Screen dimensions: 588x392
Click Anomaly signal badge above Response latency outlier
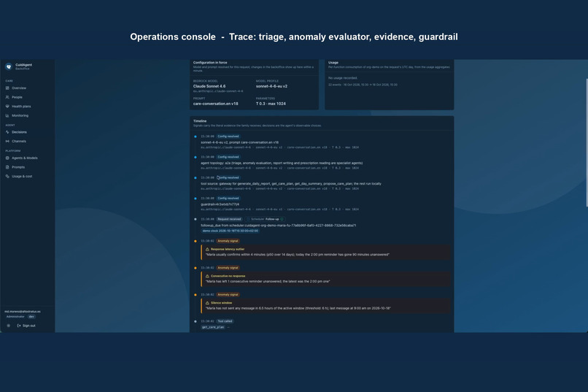[228, 241]
